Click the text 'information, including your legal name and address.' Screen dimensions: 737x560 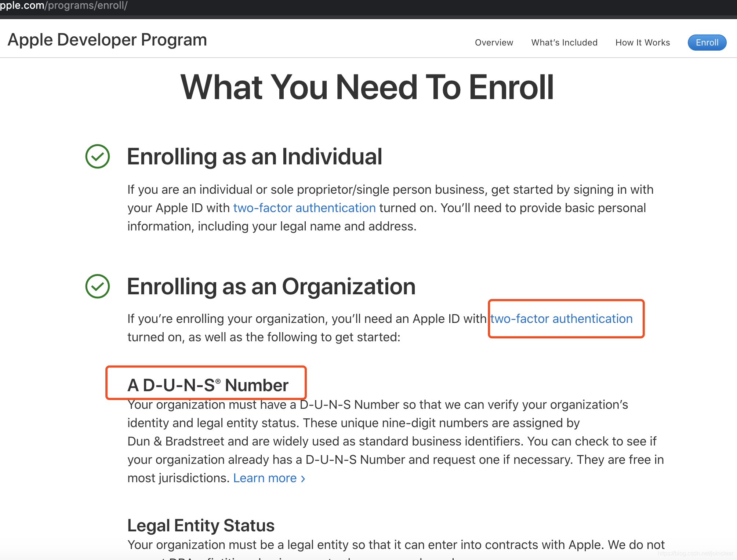point(272,226)
